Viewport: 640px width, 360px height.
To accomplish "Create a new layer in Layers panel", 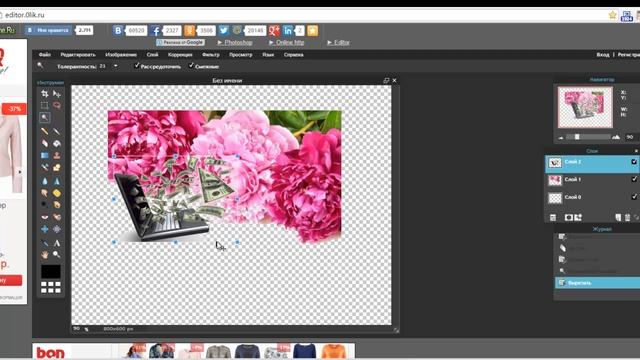I will click(x=618, y=218).
